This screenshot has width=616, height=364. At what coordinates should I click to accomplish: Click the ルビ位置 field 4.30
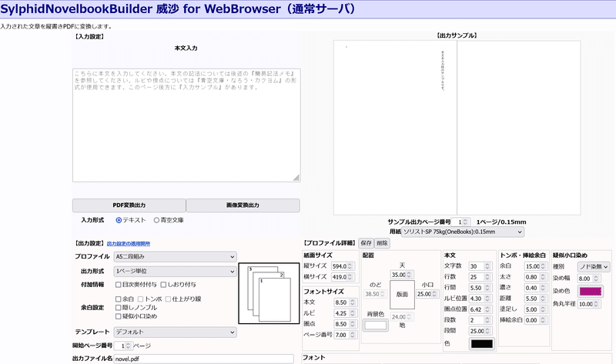(x=480, y=299)
